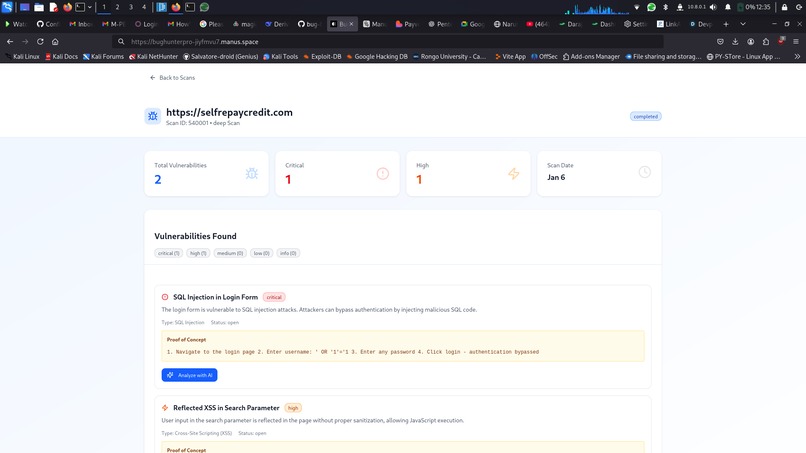The height and width of the screenshot is (453, 806).
Task: Switch to the GitHub bug- tab
Action: 309,24
